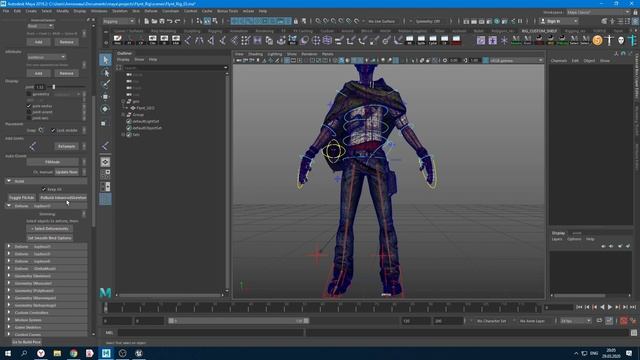The height and width of the screenshot is (360, 640).
Task: Pick the Paint Selection brush tool
Action: tap(105, 84)
